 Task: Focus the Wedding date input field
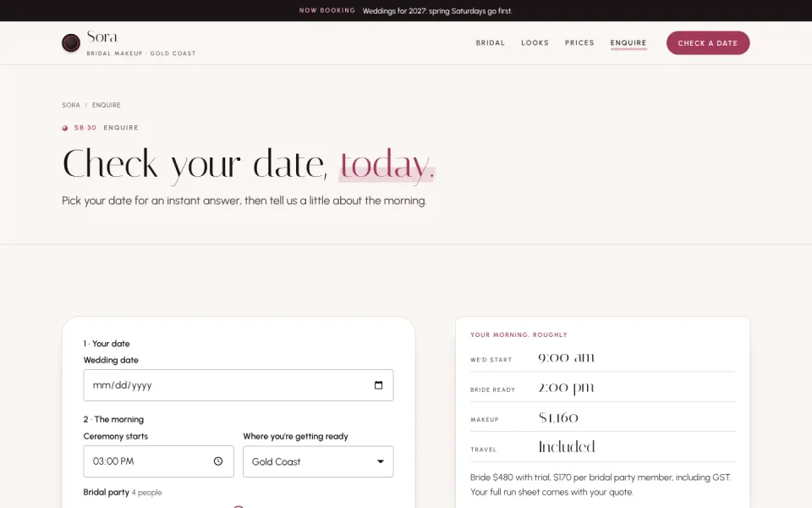point(239,385)
